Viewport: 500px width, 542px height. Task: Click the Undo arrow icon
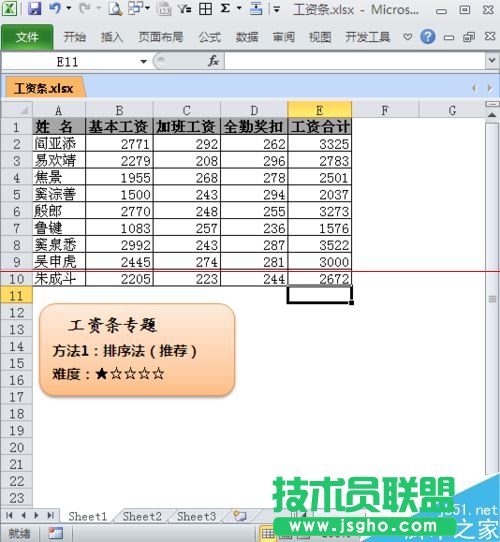click(56, 8)
